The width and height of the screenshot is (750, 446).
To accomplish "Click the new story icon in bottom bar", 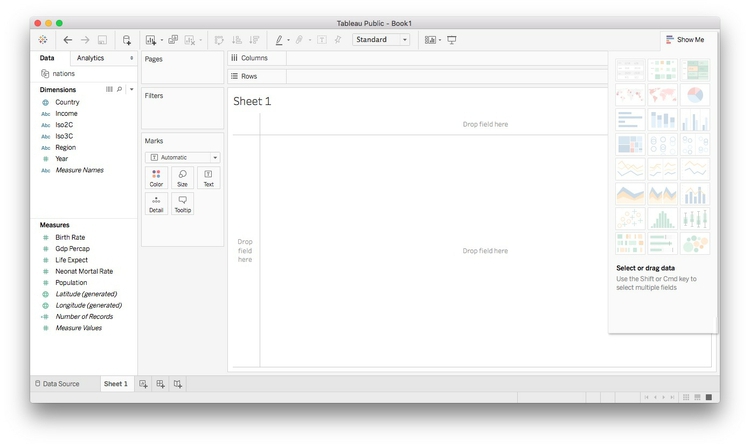I will (177, 384).
